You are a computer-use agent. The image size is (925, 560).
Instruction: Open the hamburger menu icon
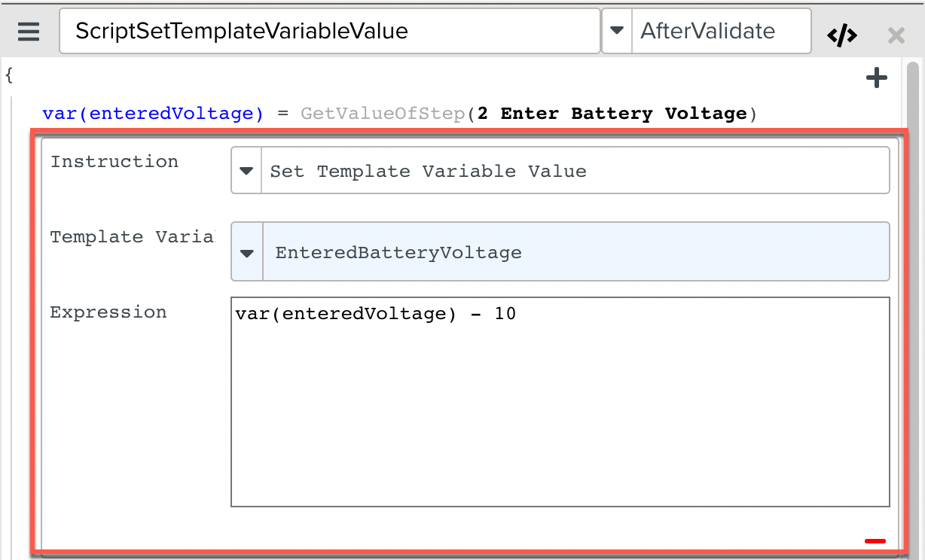click(29, 32)
